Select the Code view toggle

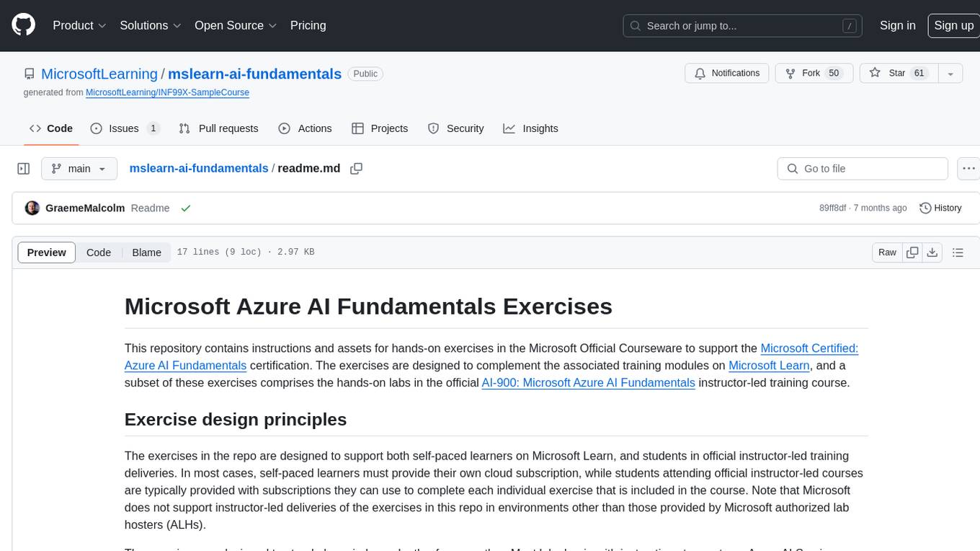coord(99,252)
